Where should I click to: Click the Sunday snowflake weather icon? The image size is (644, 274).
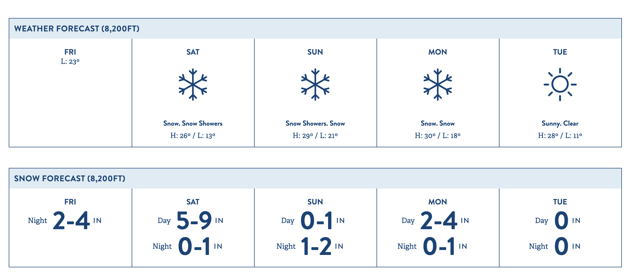click(x=315, y=84)
